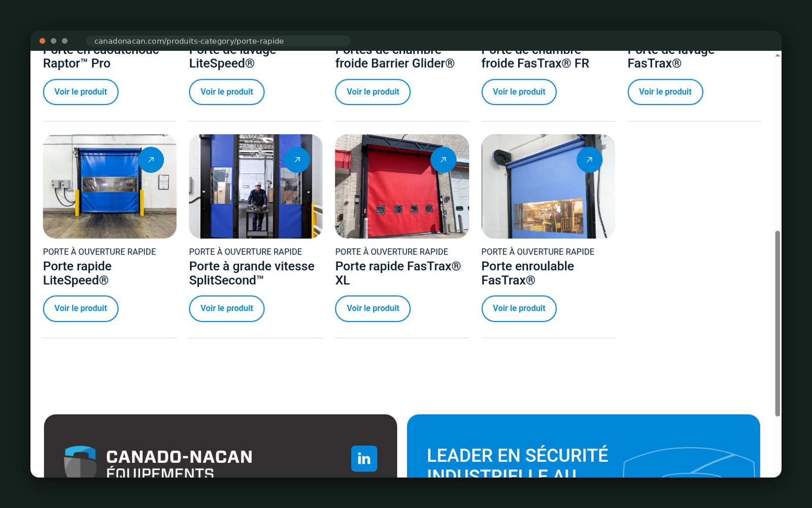
Task: Open Porte rapide LiteSpeed title link
Action: click(x=77, y=273)
